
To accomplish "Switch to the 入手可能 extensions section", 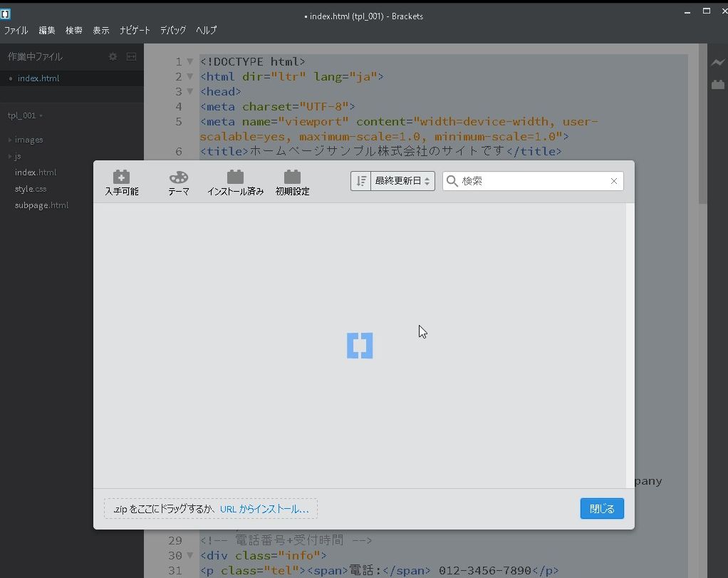I will coord(121,181).
